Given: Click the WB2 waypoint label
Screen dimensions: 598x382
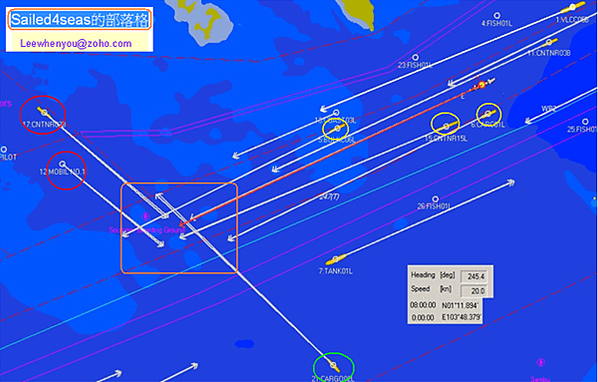Looking at the screenshot, I should point(548,109).
